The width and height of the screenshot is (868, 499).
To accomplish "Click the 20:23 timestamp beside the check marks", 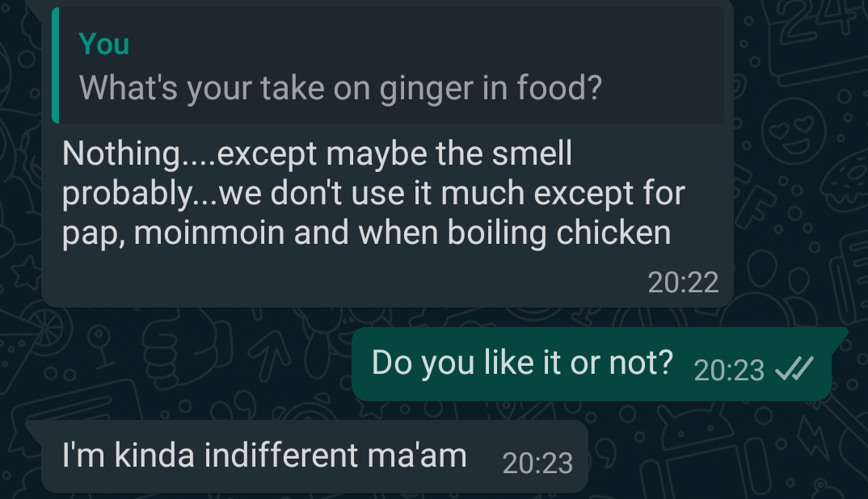I will click(728, 370).
